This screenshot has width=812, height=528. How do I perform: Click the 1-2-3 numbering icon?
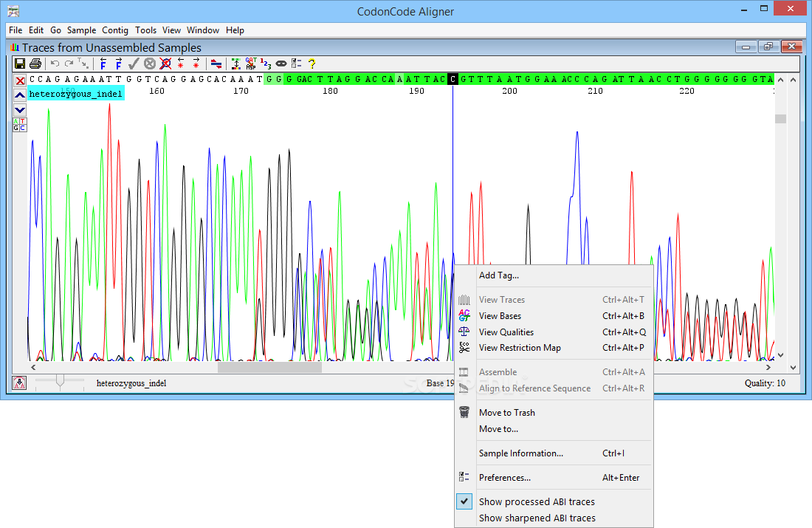click(x=266, y=64)
